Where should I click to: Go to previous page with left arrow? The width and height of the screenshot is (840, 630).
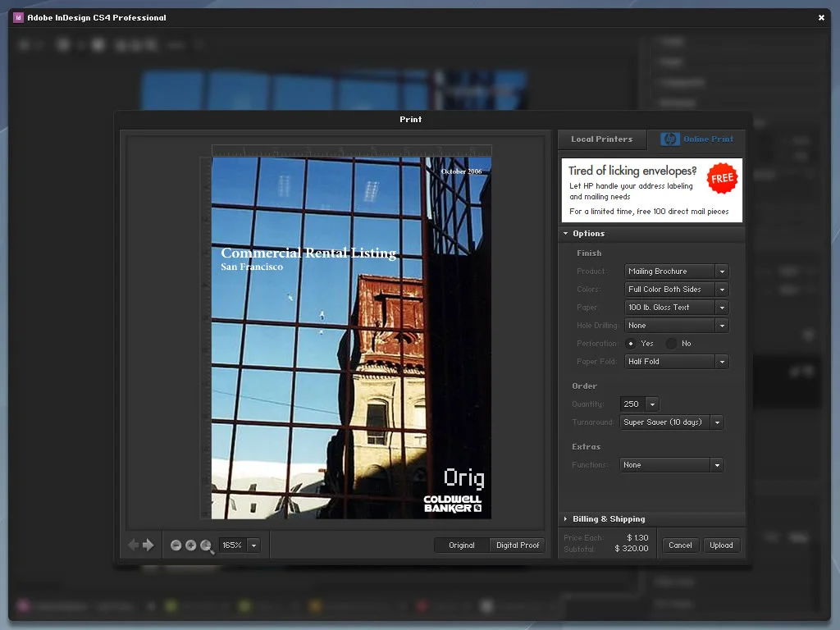pos(134,545)
